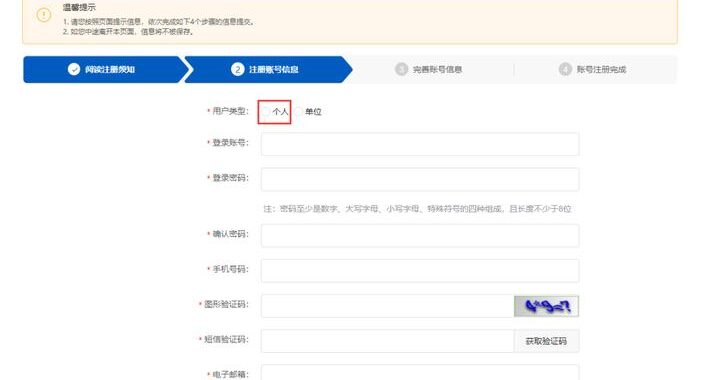Click the step number 2 circle icon
The height and width of the screenshot is (380, 701).
point(237,69)
